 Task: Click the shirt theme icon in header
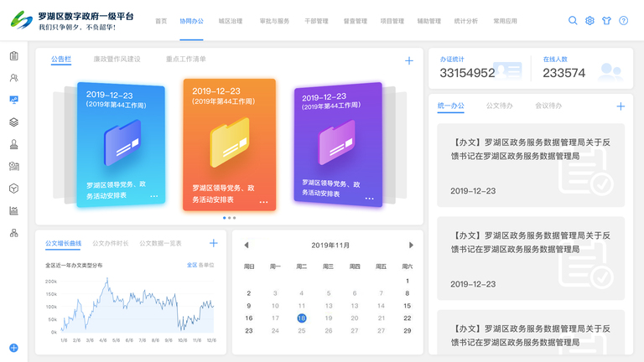[606, 20]
